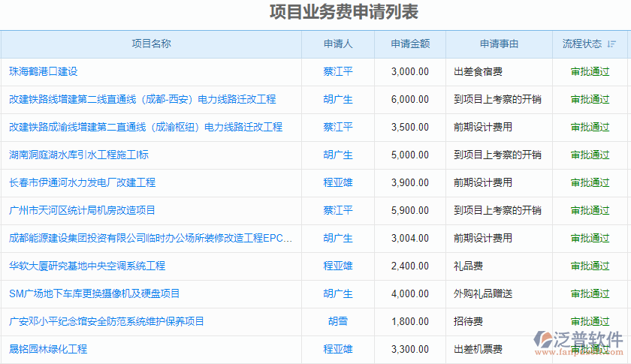Image resolution: width=631 pixels, height=364 pixels.
Task: Click the 申请人 column header
Action: pos(338,44)
